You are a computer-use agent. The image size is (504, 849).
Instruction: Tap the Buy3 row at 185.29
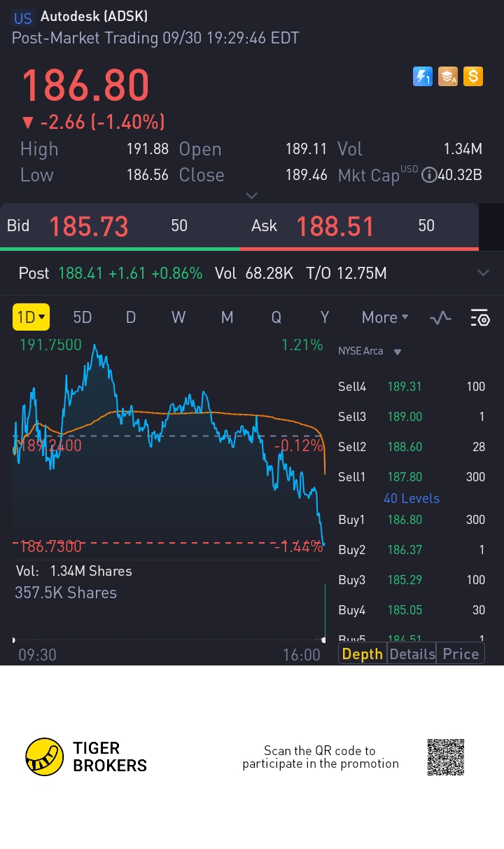tap(412, 580)
